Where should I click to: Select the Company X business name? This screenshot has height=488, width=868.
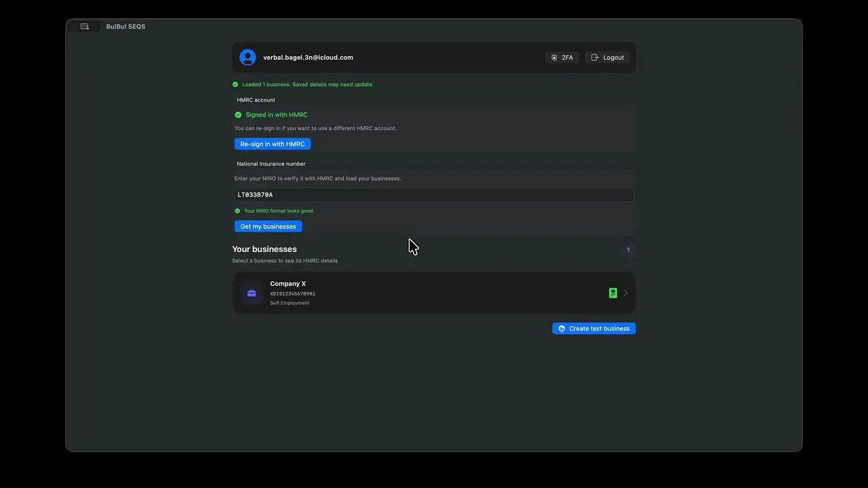pyautogui.click(x=288, y=284)
